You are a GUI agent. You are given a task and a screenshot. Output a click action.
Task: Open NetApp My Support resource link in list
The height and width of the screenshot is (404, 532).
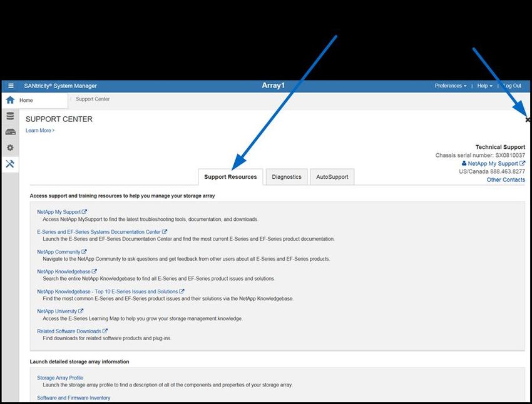tap(59, 212)
